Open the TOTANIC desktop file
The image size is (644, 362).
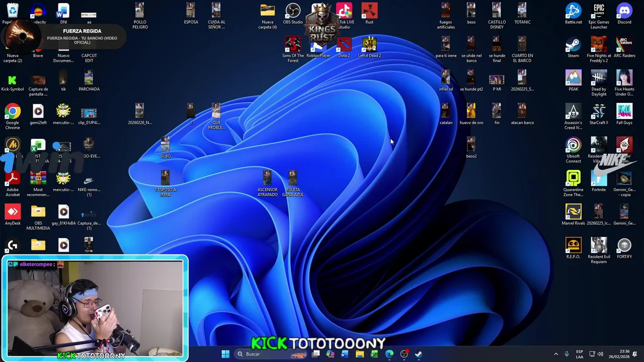(522, 14)
